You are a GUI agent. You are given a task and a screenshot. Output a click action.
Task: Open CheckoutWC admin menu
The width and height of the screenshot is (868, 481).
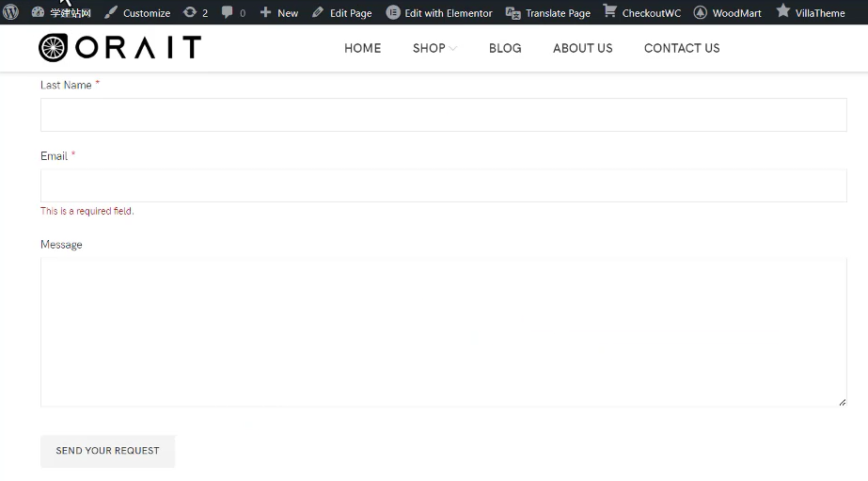(652, 13)
